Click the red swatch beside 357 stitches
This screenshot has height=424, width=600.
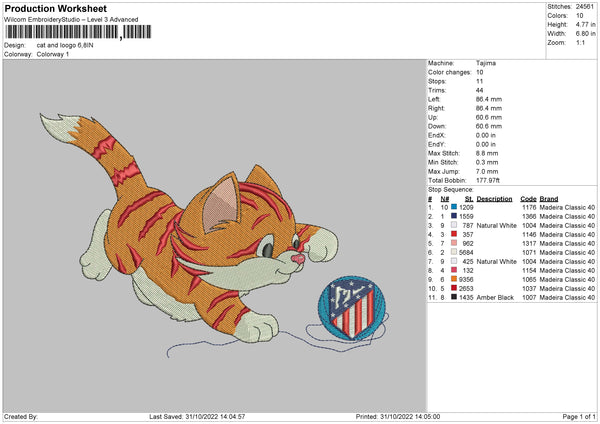pos(454,234)
